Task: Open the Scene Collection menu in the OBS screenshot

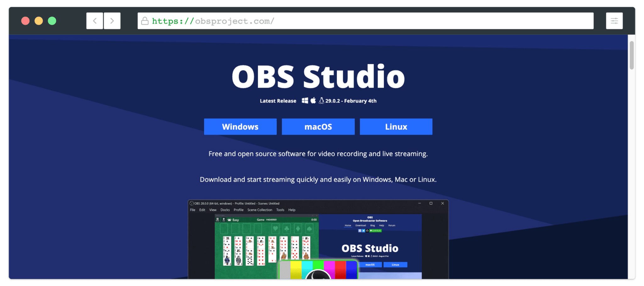Action: (260, 210)
